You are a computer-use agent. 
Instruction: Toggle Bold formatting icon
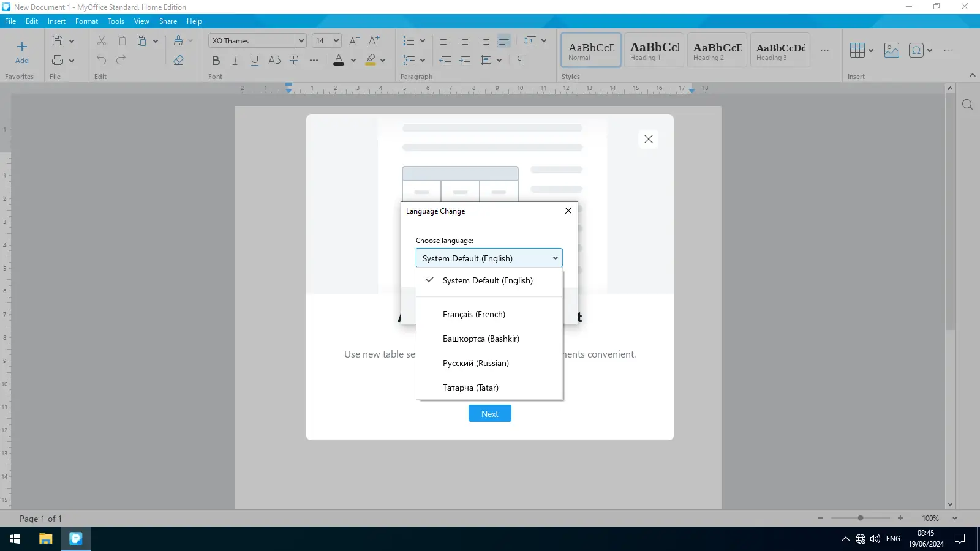216,60
